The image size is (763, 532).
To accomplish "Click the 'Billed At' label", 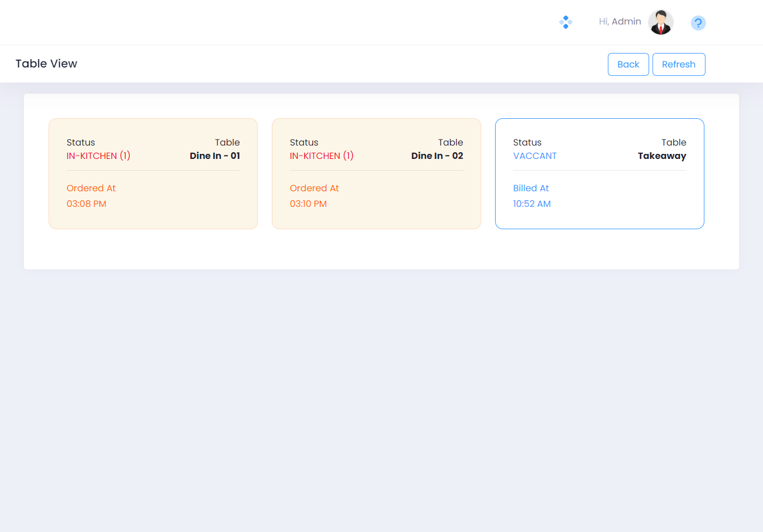I will click(531, 188).
